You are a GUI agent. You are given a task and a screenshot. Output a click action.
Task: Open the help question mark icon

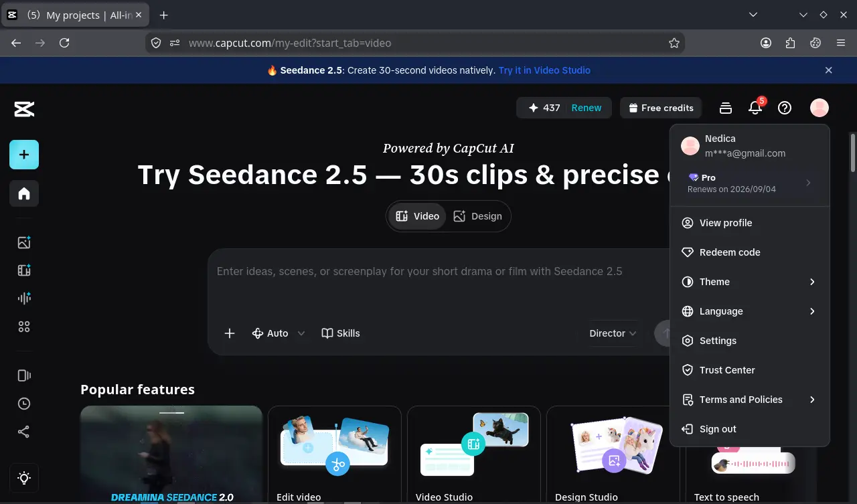tap(785, 108)
